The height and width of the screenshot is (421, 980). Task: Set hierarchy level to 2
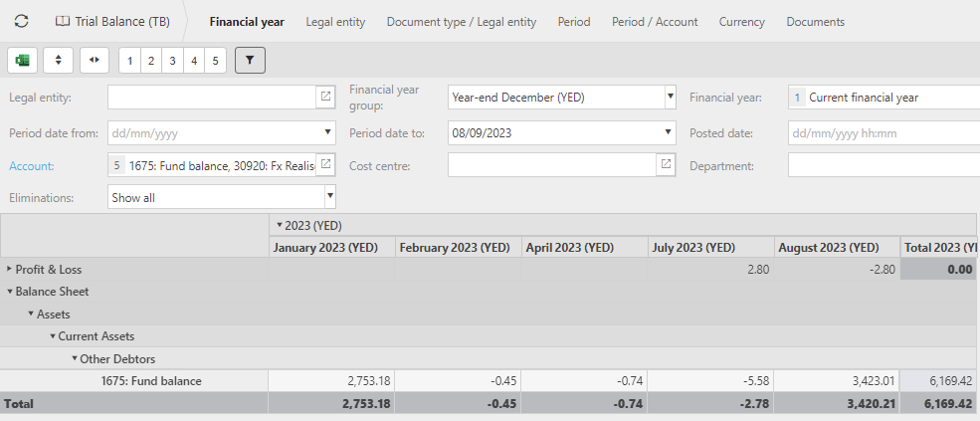point(150,61)
